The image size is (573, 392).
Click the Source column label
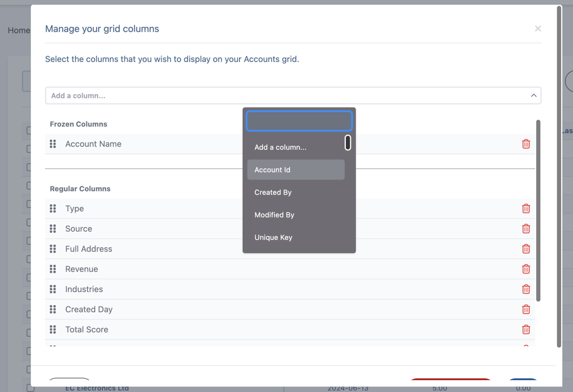pos(78,229)
